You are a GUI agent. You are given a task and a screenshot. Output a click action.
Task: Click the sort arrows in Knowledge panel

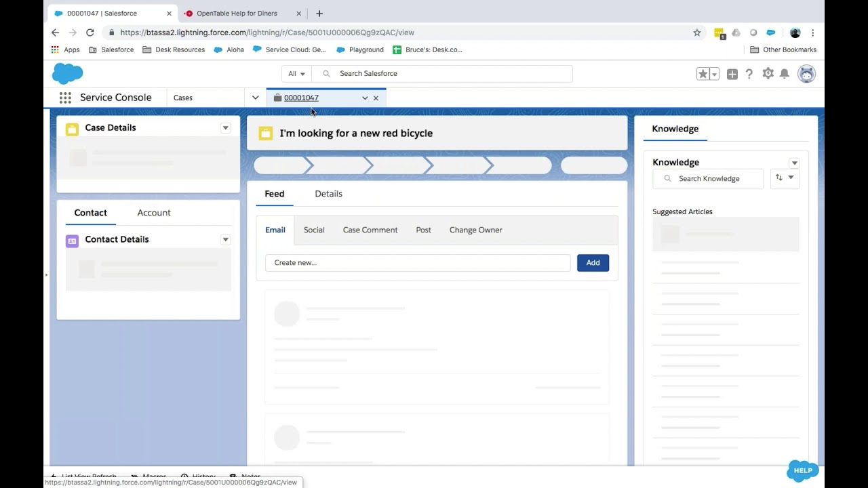click(779, 178)
